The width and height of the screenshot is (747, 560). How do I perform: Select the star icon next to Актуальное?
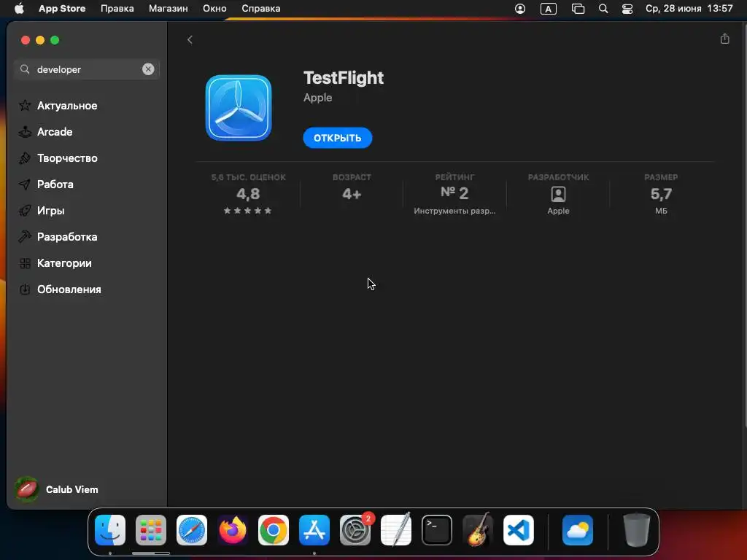(25, 105)
